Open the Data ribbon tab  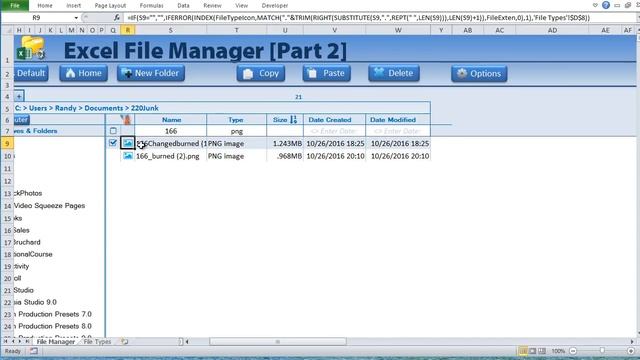(183, 6)
